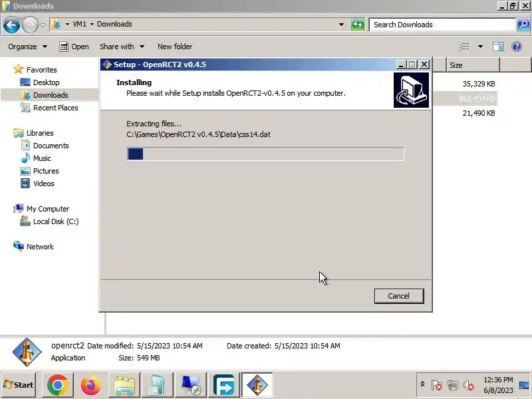Select Libraries in the navigation pane
Viewport: 532px width, 399px height.
tap(33, 133)
